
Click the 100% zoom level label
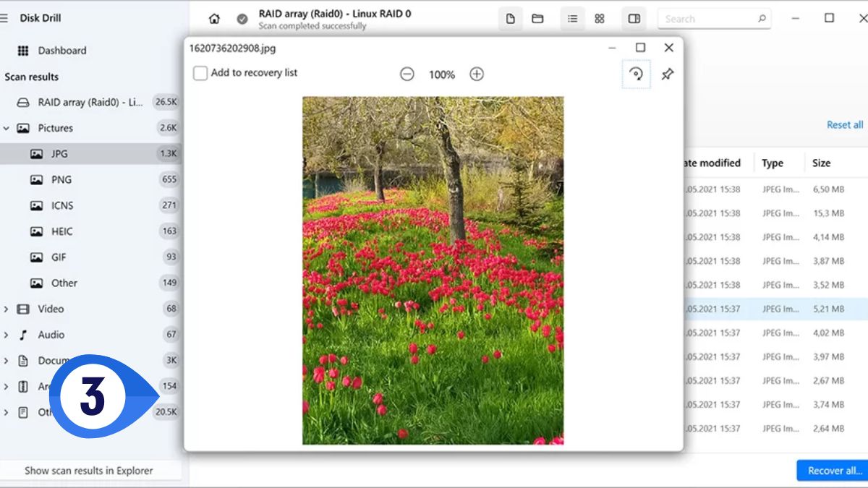(x=442, y=74)
